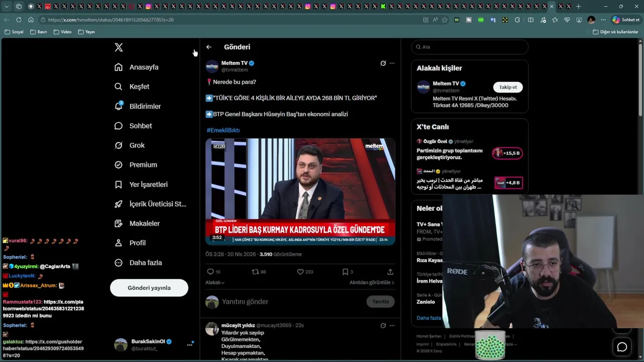Open Premium in the sidebar
The image size is (644, 362).
(x=136, y=164)
